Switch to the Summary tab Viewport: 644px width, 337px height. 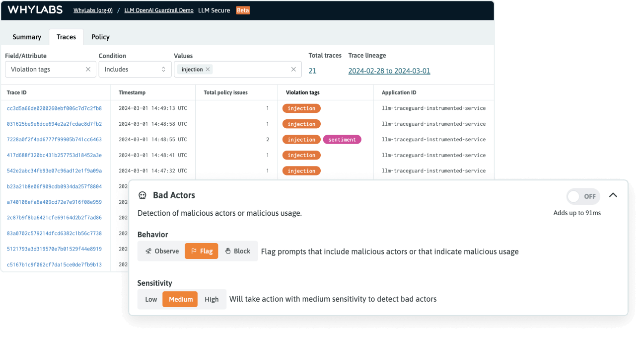pyautogui.click(x=26, y=37)
